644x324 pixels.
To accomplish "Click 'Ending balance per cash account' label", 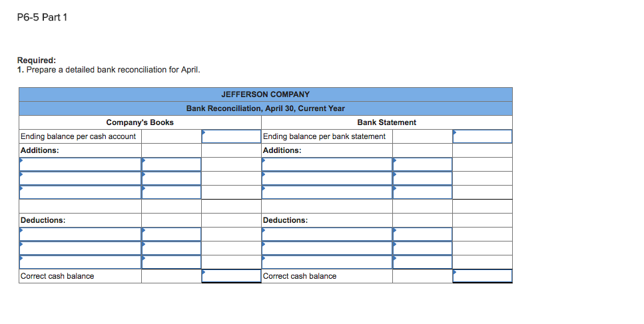I will click(78, 136).
